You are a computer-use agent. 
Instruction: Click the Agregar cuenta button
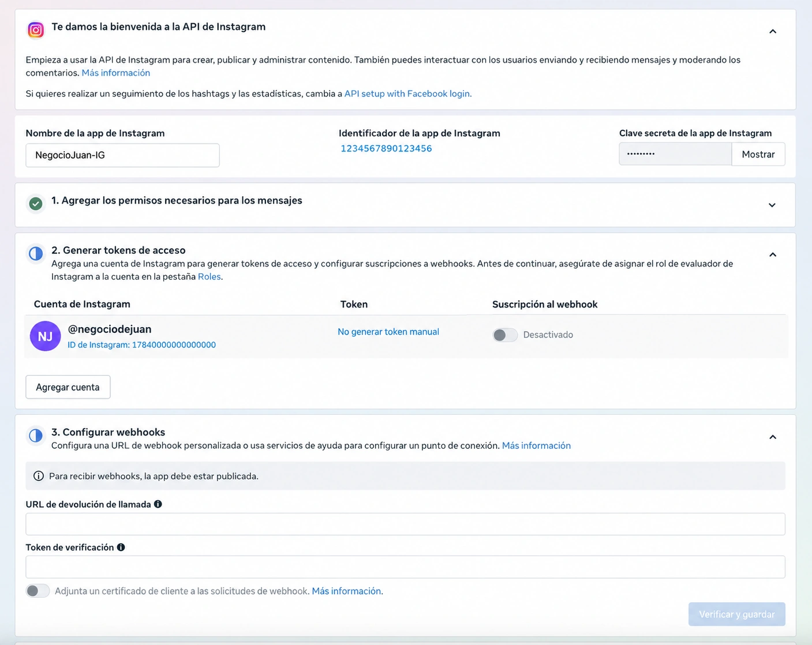(68, 387)
